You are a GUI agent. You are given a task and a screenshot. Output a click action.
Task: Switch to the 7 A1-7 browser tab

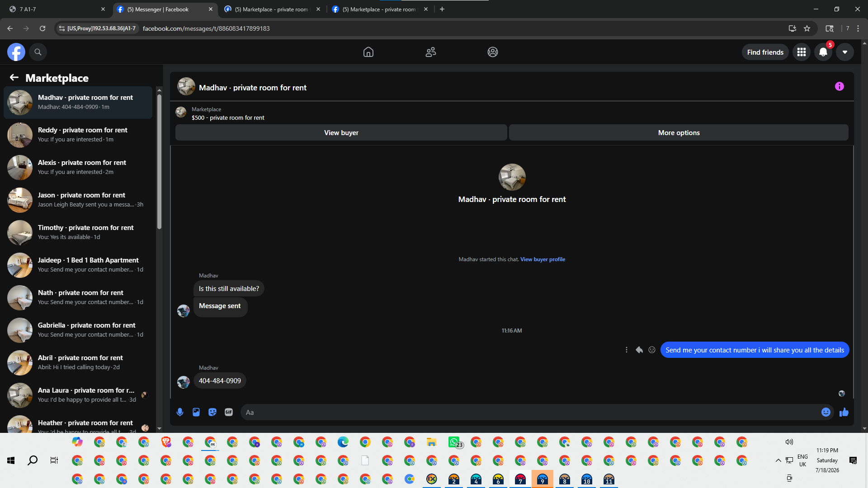(x=57, y=9)
